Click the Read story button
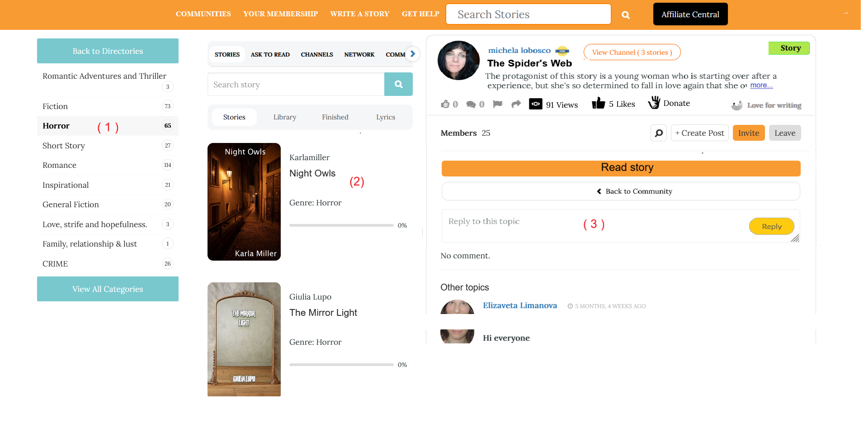868x433 pixels. point(621,168)
